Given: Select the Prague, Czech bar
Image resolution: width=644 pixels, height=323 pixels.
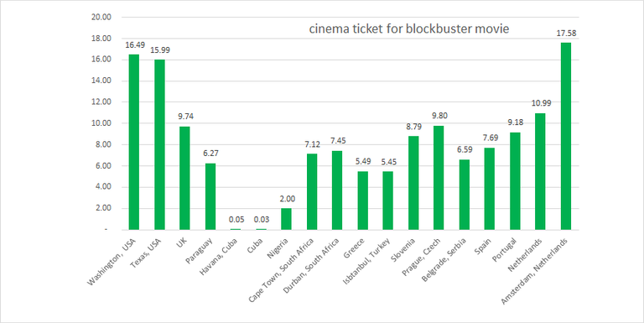Looking at the screenshot, I should tap(439, 178).
